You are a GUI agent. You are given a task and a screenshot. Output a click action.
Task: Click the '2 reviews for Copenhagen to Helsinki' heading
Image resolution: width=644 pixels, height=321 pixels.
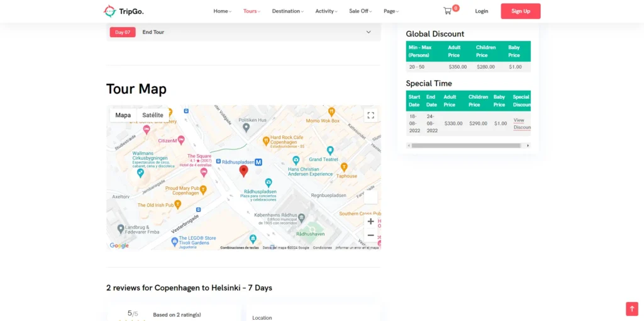pos(189,288)
